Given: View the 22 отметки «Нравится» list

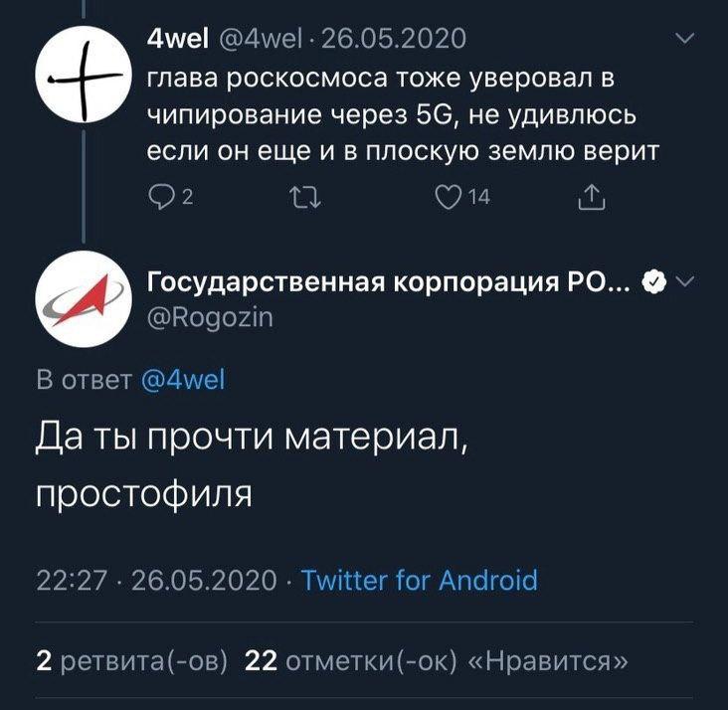Looking at the screenshot, I should pos(437,660).
